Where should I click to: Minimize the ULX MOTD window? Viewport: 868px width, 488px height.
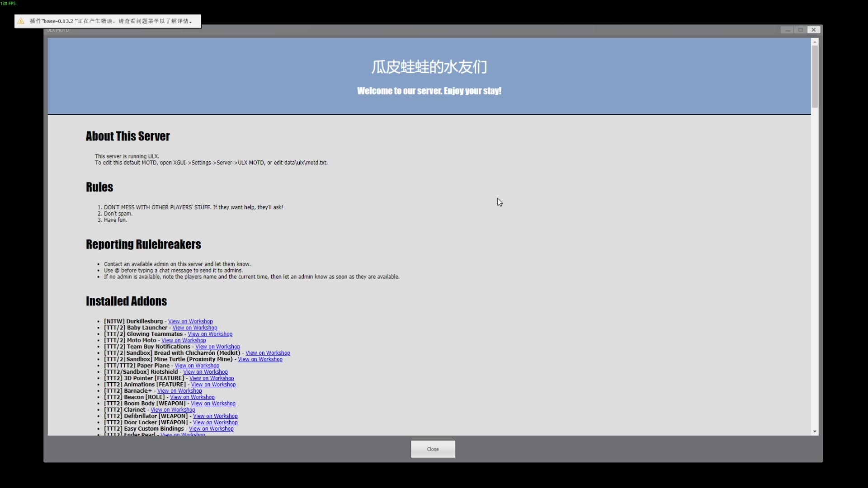click(x=787, y=30)
